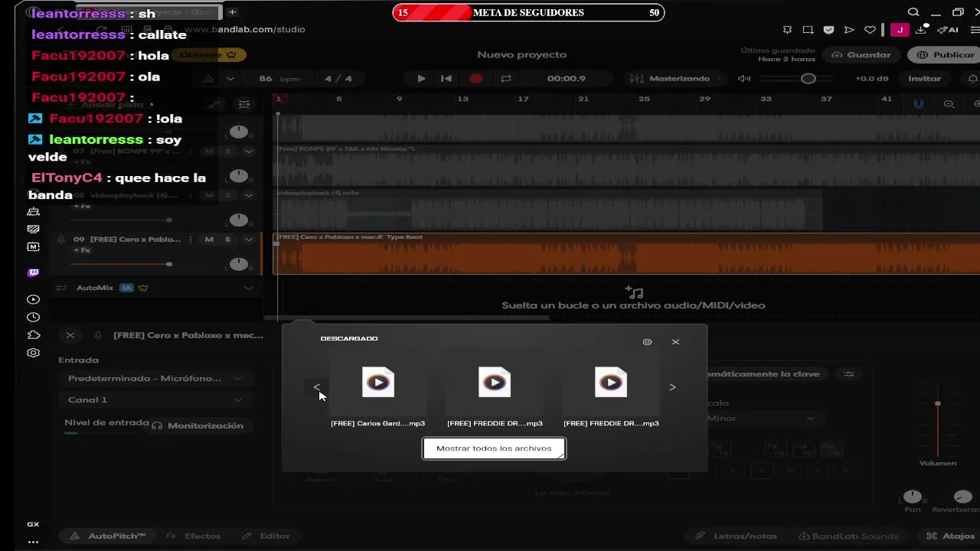Screen dimensions: 980x551
Task: Open the Letras/notas panel
Action: 736,536
